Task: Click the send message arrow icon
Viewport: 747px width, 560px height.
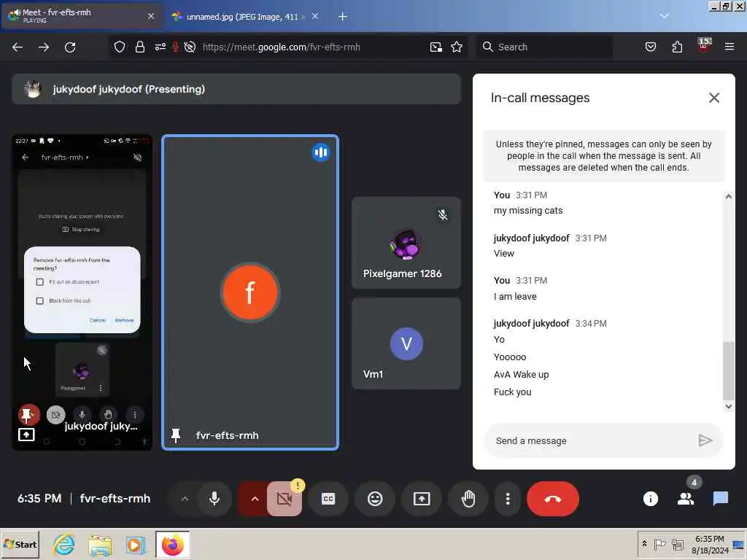Action: pyautogui.click(x=705, y=440)
